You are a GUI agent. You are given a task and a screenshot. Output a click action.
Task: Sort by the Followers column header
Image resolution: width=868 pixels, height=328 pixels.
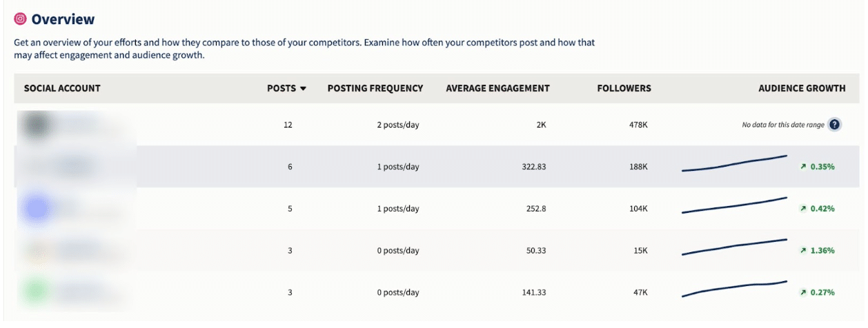[624, 88]
